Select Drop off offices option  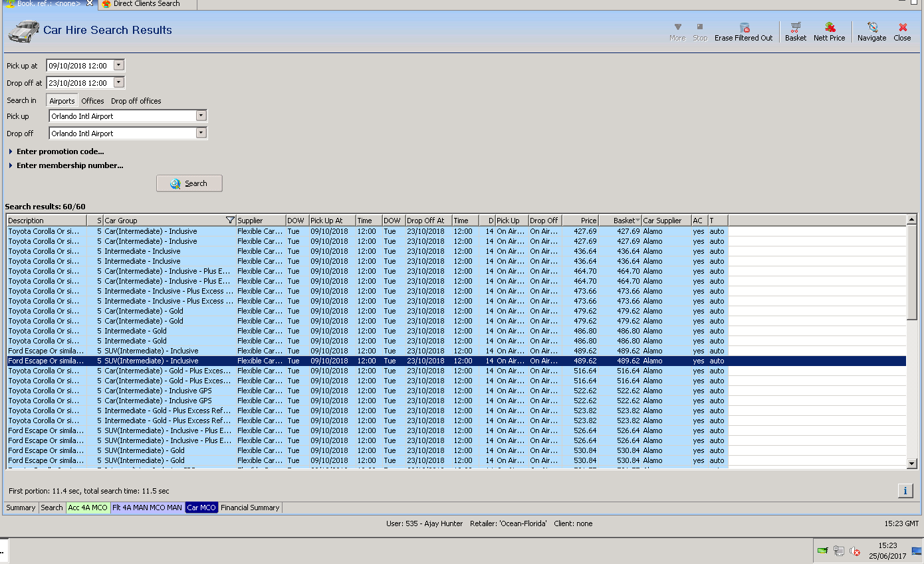pyautogui.click(x=136, y=101)
